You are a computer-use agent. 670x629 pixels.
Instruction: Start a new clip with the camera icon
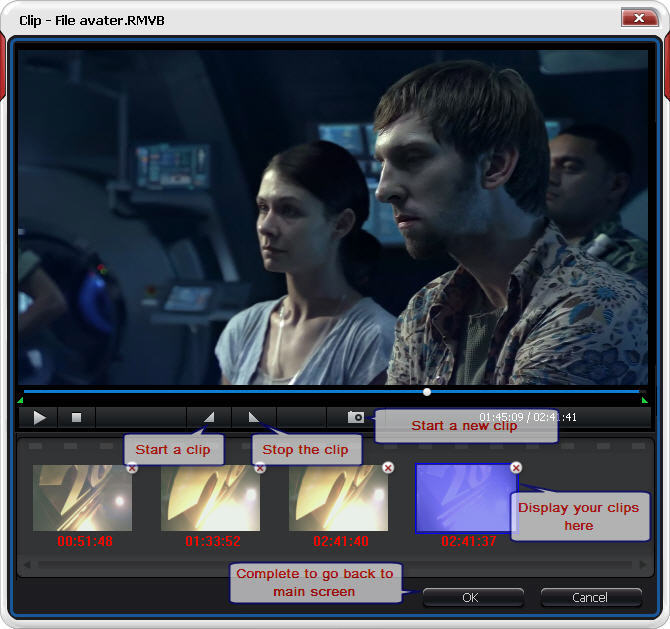[356, 417]
